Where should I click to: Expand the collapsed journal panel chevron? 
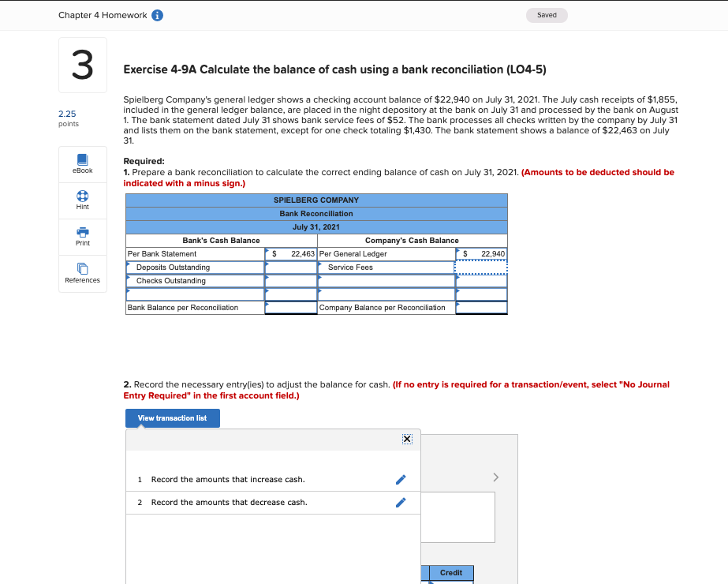tap(495, 477)
